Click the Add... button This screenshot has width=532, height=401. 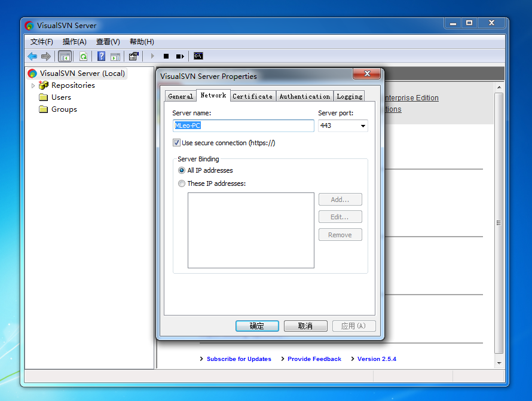pos(340,200)
